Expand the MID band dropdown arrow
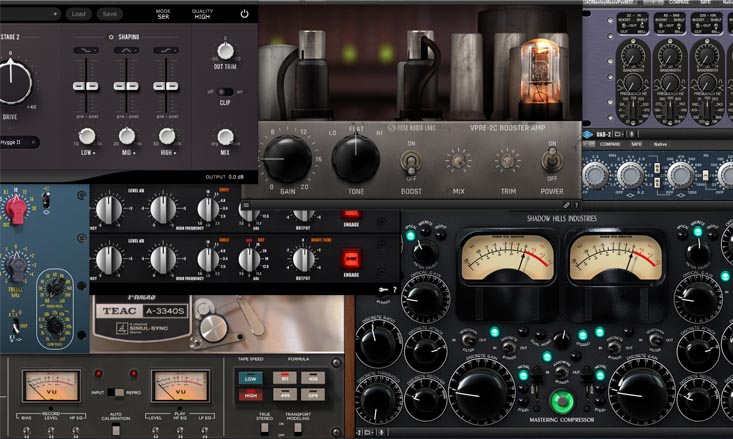This screenshot has width=733, height=439. coord(134,153)
